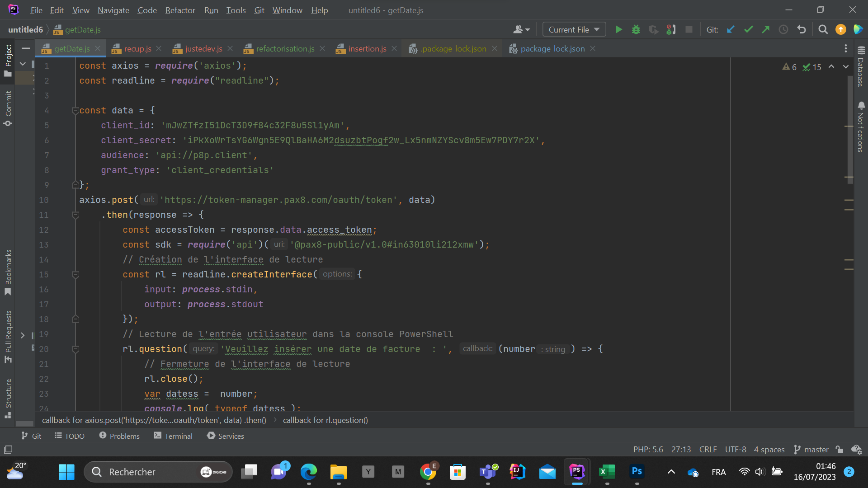Viewport: 868px width, 488px height.
Task: Open the Database tool window
Action: pos(861,67)
